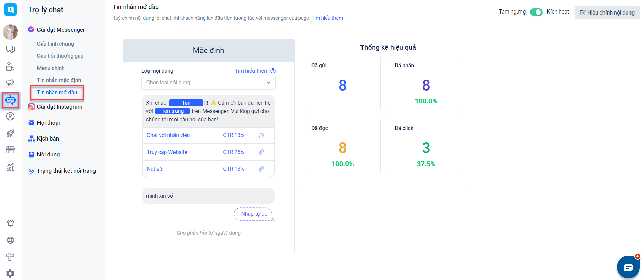Open the conversations chat icon in sidebar

[x=10, y=49]
